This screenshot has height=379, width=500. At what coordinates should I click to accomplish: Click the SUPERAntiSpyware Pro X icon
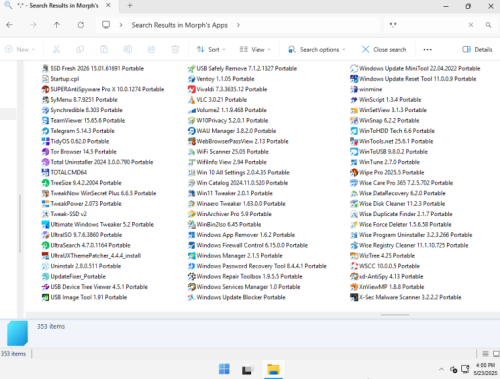[45, 89]
